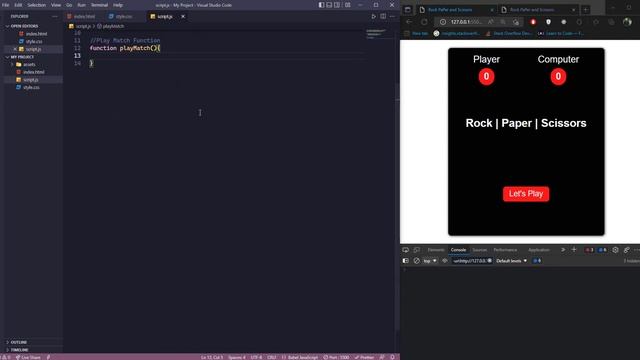Click the Player score circle
Viewport: 640px width, 360px height.
point(486,77)
